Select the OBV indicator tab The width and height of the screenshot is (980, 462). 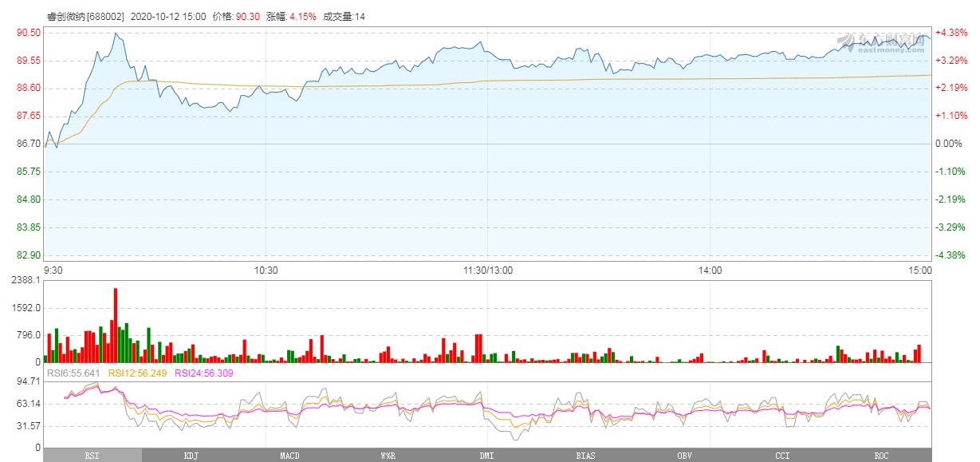[x=684, y=456]
